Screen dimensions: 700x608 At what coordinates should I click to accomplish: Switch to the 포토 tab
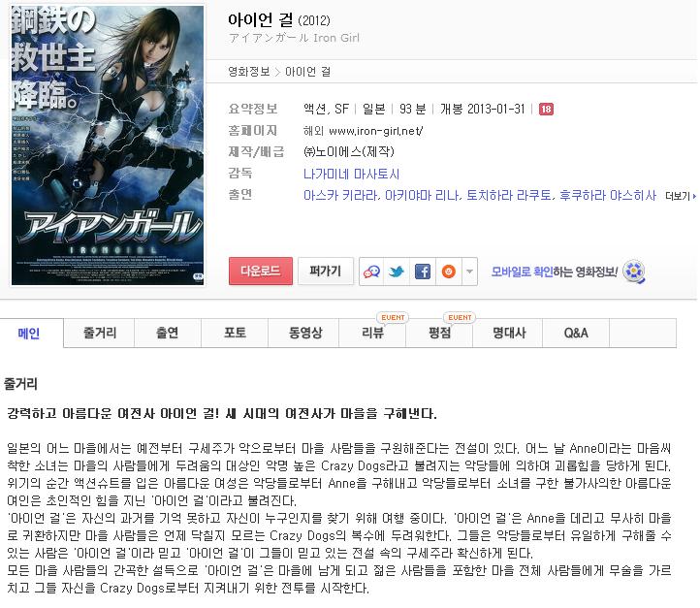pyautogui.click(x=235, y=333)
